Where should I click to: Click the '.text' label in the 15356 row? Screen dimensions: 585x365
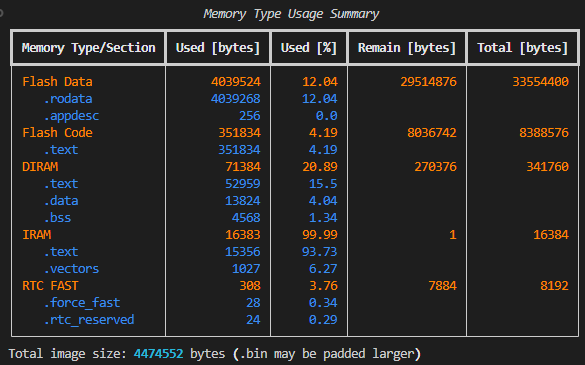[61, 252]
